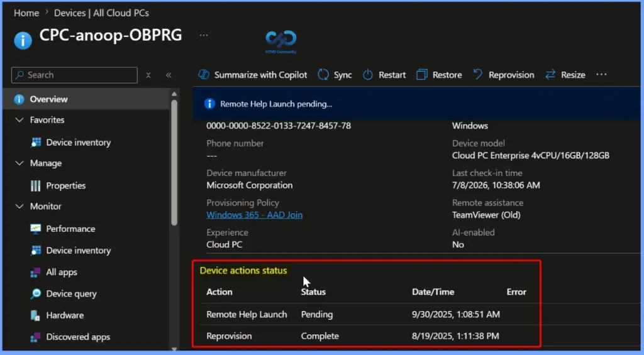Click the Action column header

(219, 292)
